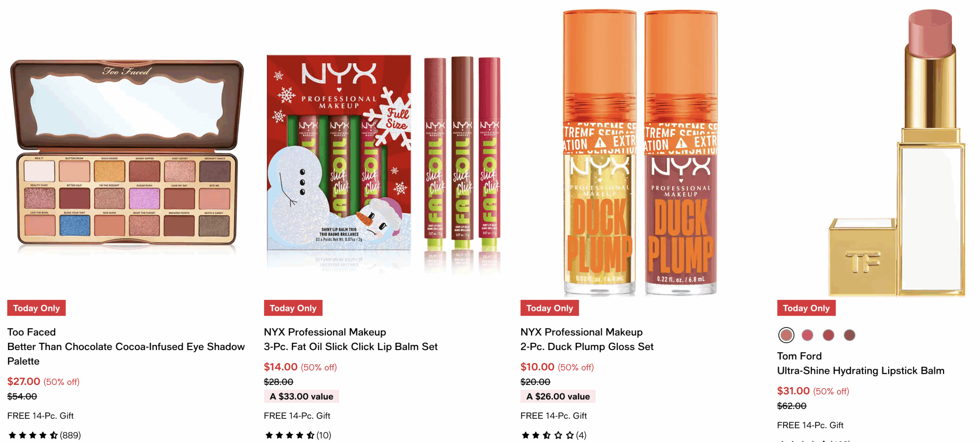Open Better Than Chocolate Cocoa-Infused Eye Shadow Palette link
The width and height of the screenshot is (980, 442).
click(x=126, y=354)
